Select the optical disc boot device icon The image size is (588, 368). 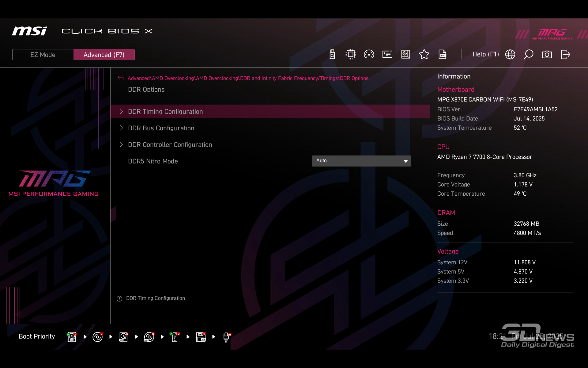point(98,337)
